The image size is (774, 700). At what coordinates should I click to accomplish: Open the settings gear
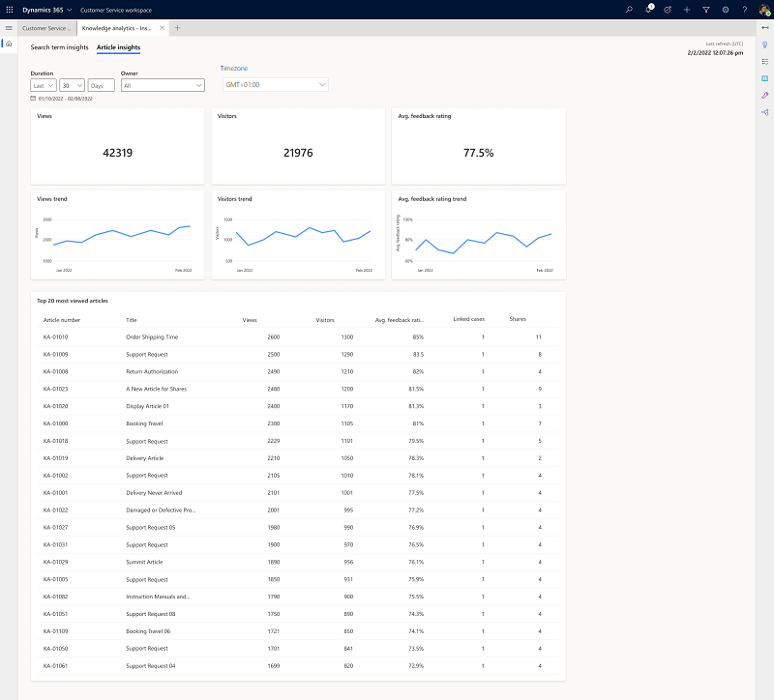(725, 10)
